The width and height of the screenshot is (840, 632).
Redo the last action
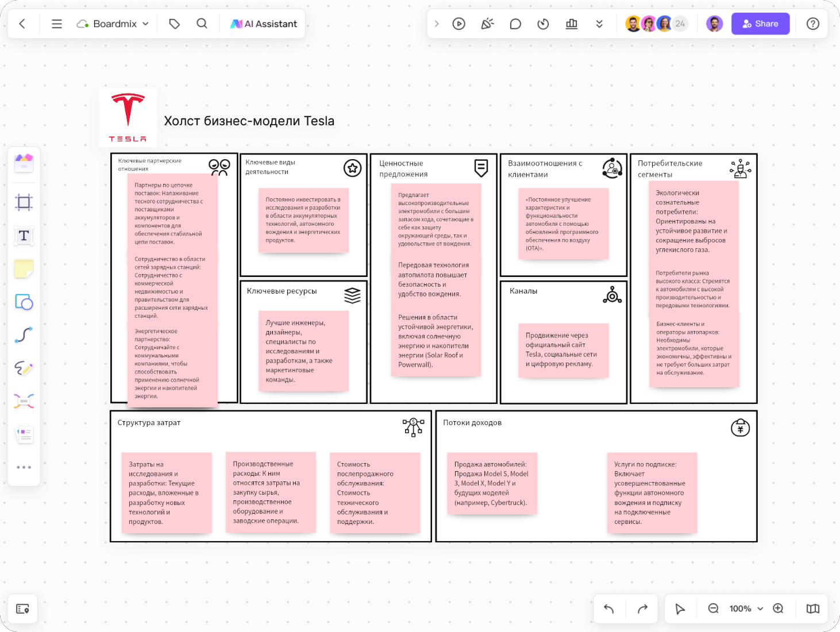point(642,608)
